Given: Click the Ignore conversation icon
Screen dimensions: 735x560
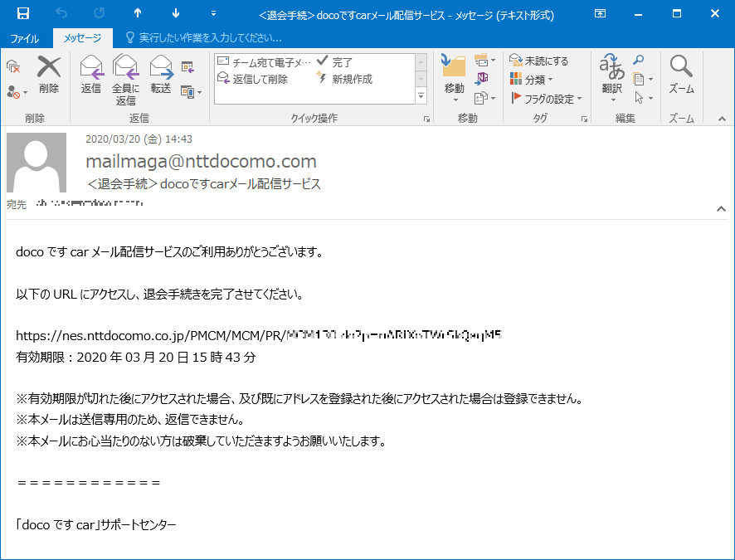Looking at the screenshot, I should pos(13,67).
